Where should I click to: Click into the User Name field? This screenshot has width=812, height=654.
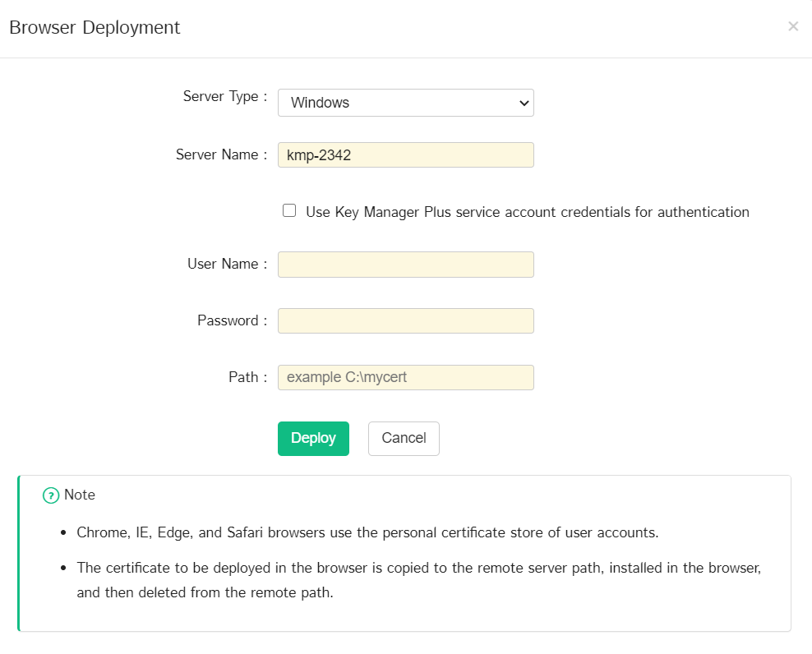coord(405,265)
